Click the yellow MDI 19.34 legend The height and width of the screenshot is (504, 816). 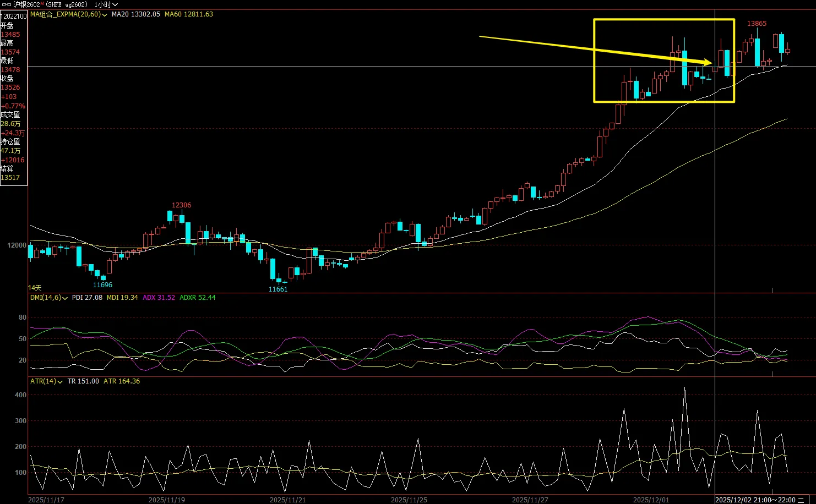point(122,298)
